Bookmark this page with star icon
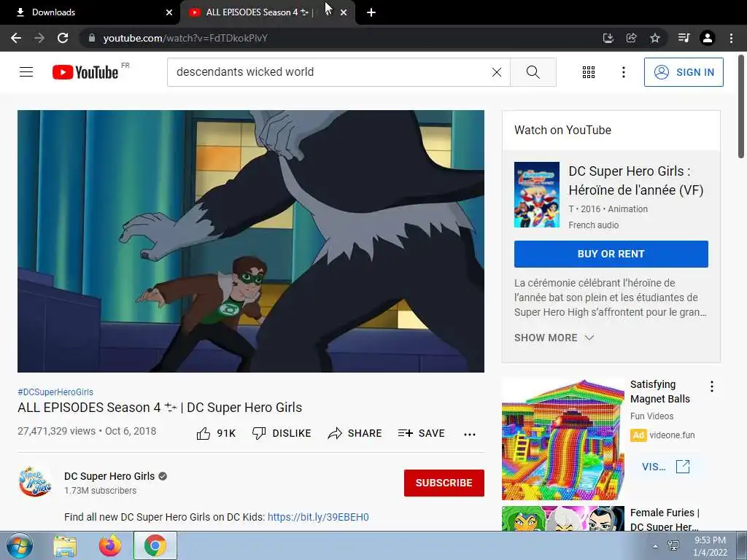Viewport: 747px width, 560px height. click(x=655, y=38)
